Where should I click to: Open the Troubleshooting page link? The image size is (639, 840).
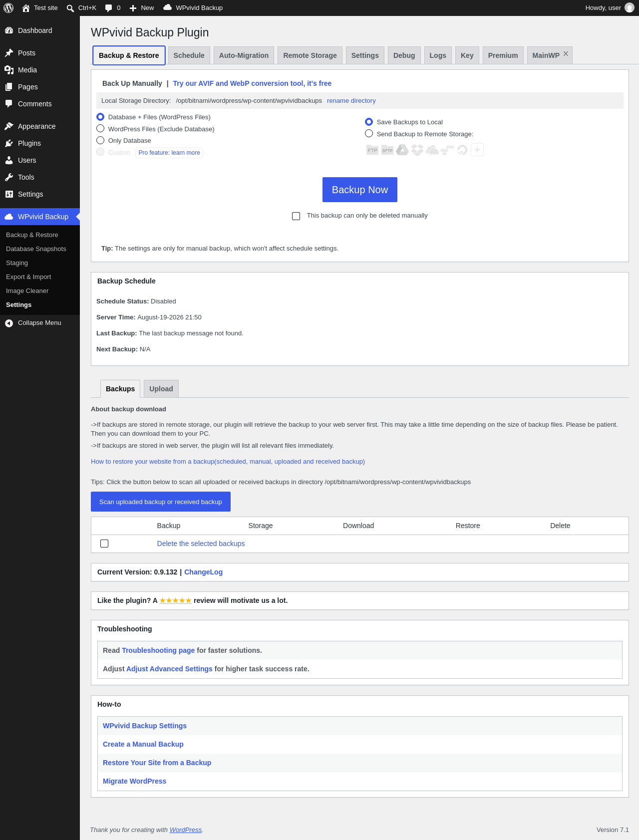(x=158, y=650)
